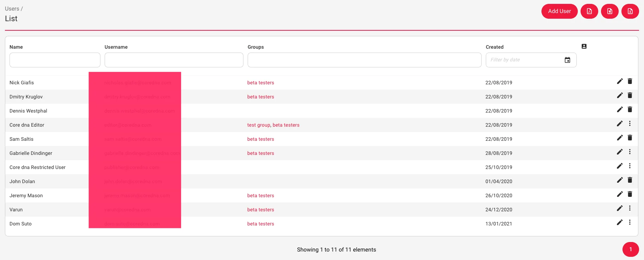Edit the Dennis Westphal user
Image resolution: width=644 pixels, height=260 pixels.
pos(620,109)
